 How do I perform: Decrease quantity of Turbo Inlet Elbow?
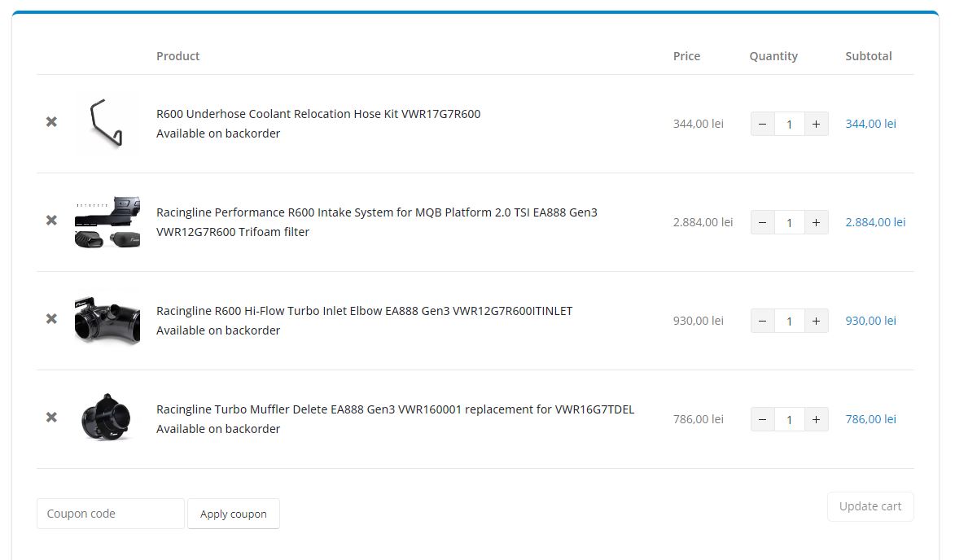click(x=763, y=322)
